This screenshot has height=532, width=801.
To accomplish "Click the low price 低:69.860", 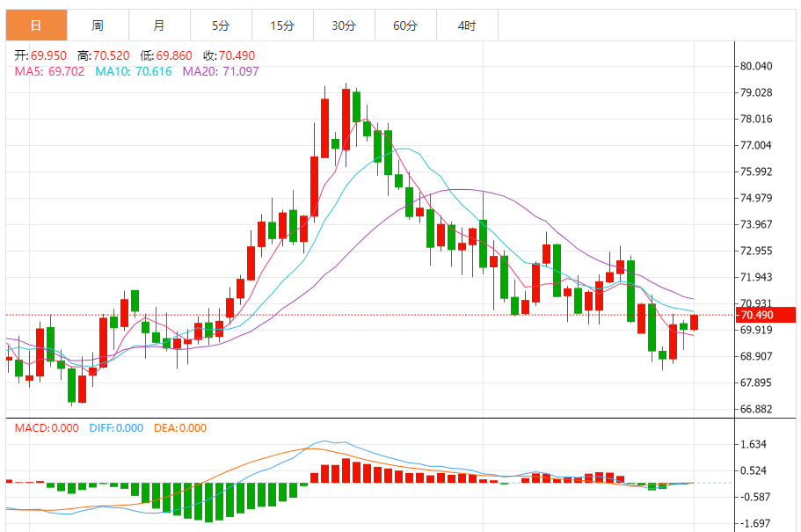I will point(166,55).
